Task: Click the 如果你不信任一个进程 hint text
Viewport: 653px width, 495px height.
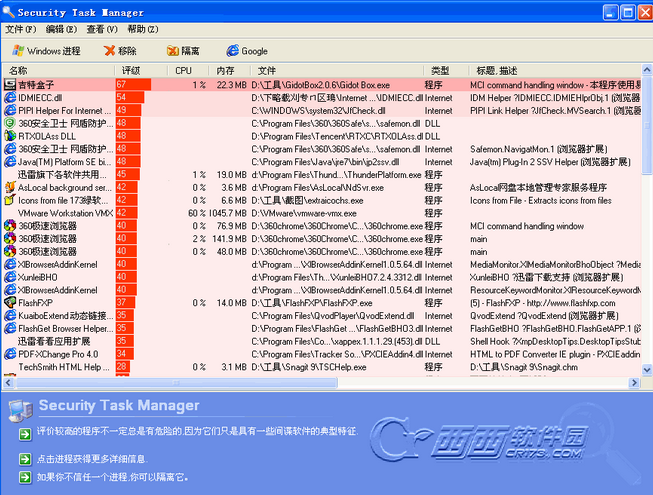Action: pyautogui.click(x=112, y=477)
